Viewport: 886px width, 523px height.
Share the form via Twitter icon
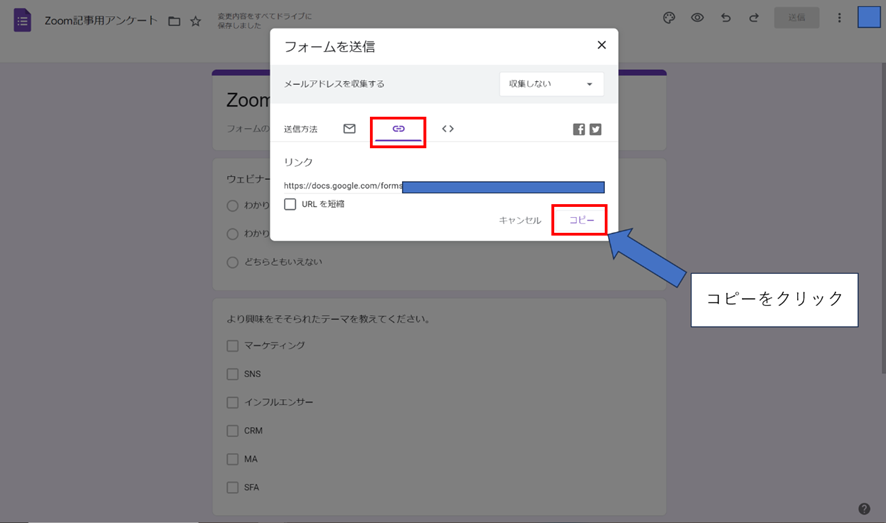(x=596, y=129)
